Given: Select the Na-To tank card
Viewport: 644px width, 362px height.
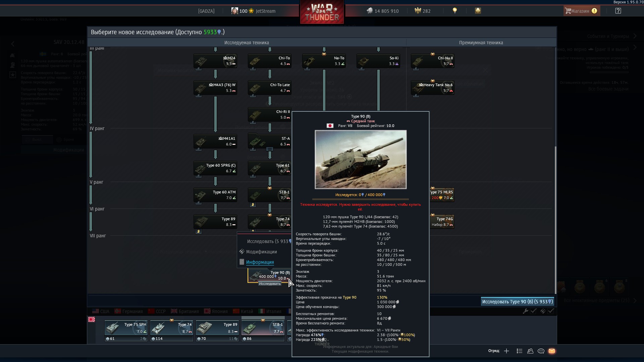Looking at the screenshot, I should [x=324, y=61].
